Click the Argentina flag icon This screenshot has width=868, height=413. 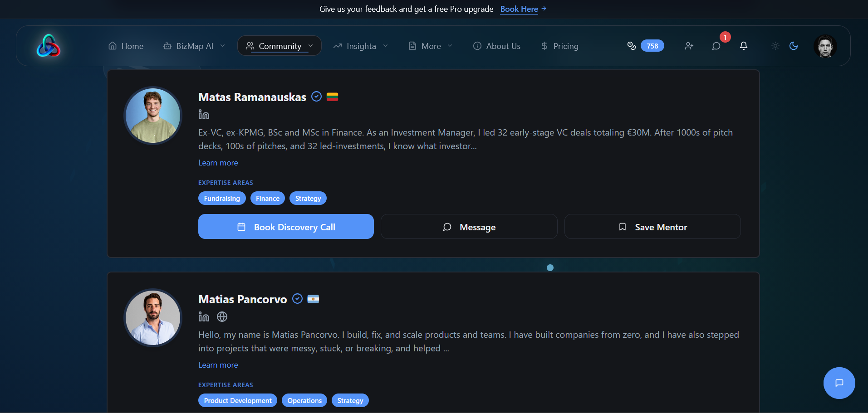[313, 299]
